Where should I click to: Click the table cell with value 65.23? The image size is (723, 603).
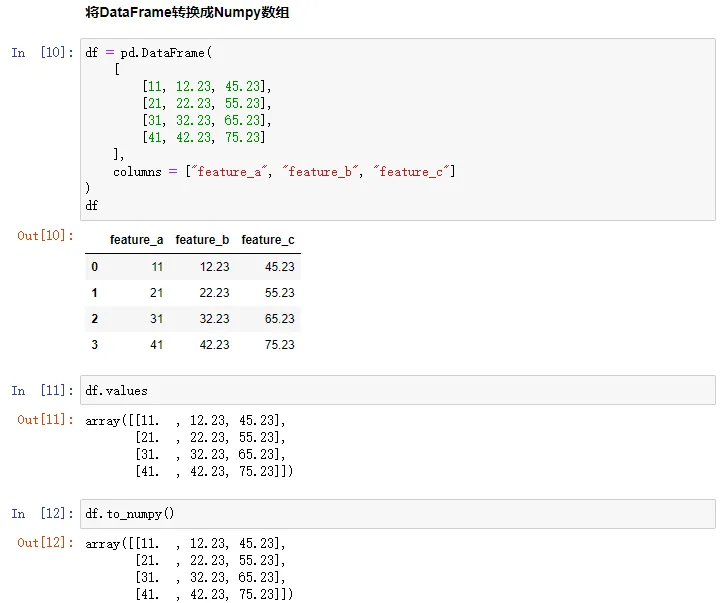pos(280,319)
